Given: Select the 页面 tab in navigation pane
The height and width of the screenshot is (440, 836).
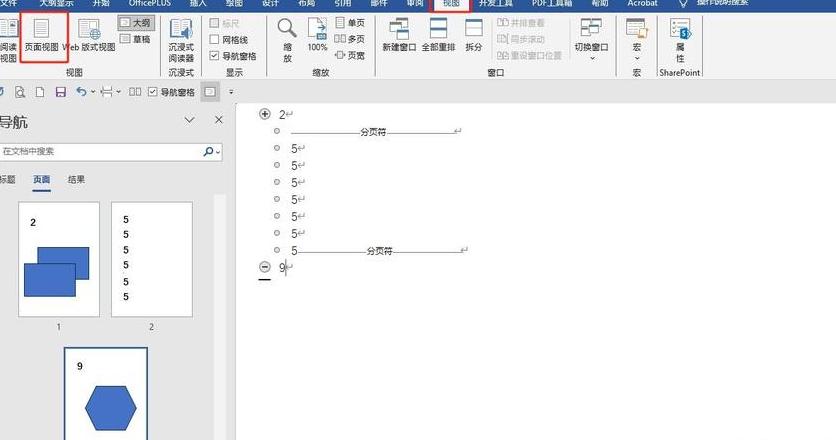Looking at the screenshot, I should [42, 180].
